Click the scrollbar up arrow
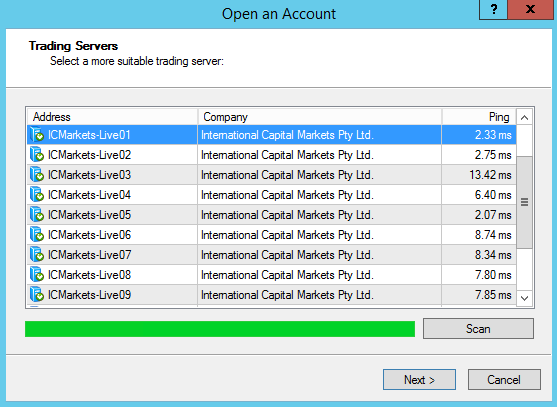 point(524,117)
